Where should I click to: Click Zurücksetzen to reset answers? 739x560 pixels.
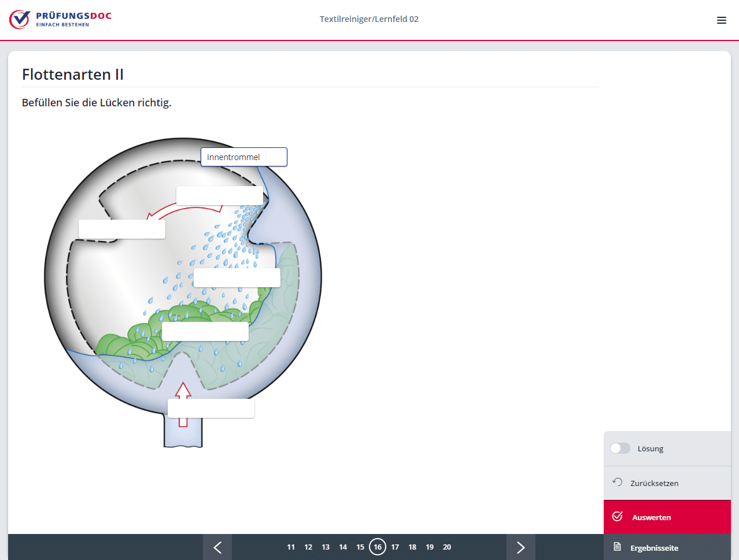654,483
